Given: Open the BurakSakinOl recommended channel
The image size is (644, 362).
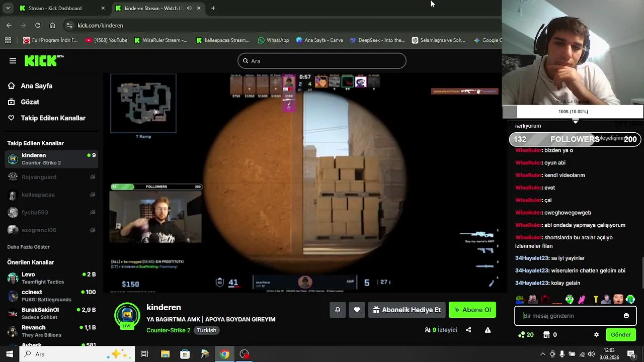Looking at the screenshot, I should 52,313.
